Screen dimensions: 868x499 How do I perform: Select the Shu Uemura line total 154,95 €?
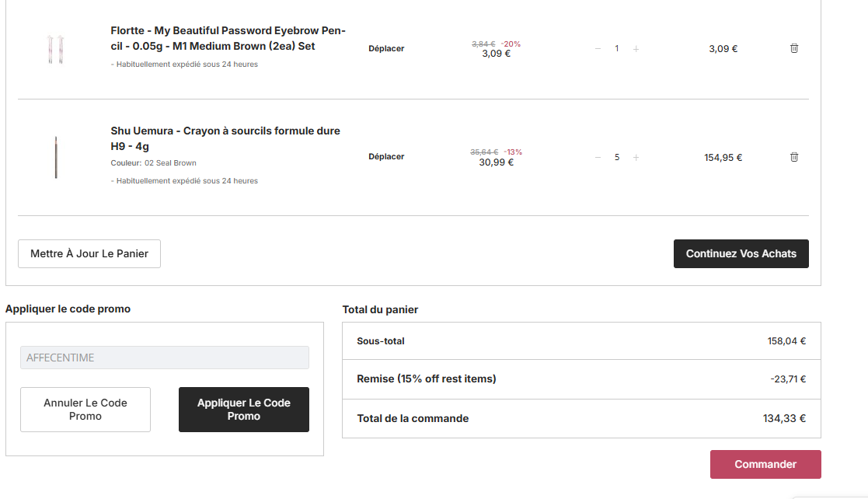pos(723,157)
